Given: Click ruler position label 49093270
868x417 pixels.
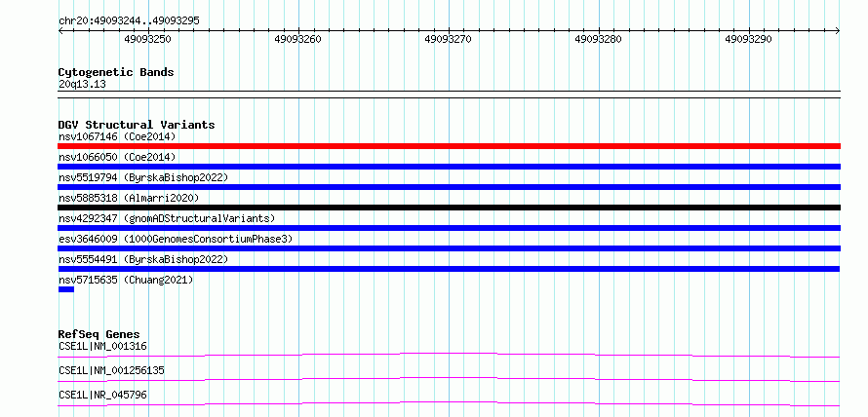Looking at the screenshot, I should 448,39.
